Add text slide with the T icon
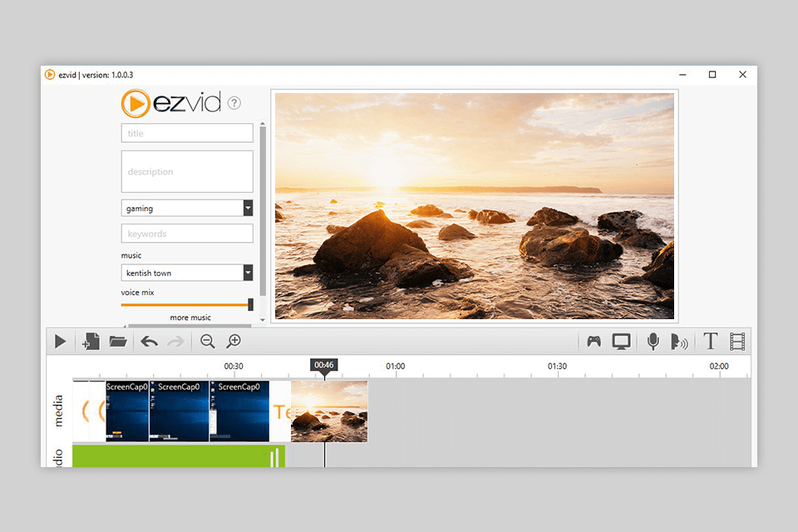This screenshot has width=798, height=532. pos(711,341)
